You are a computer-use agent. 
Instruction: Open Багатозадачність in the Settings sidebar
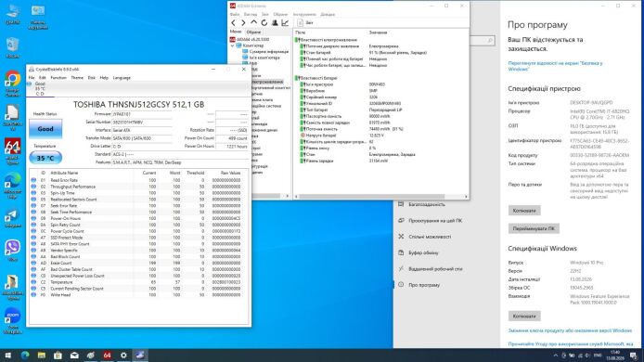[x=426, y=204]
